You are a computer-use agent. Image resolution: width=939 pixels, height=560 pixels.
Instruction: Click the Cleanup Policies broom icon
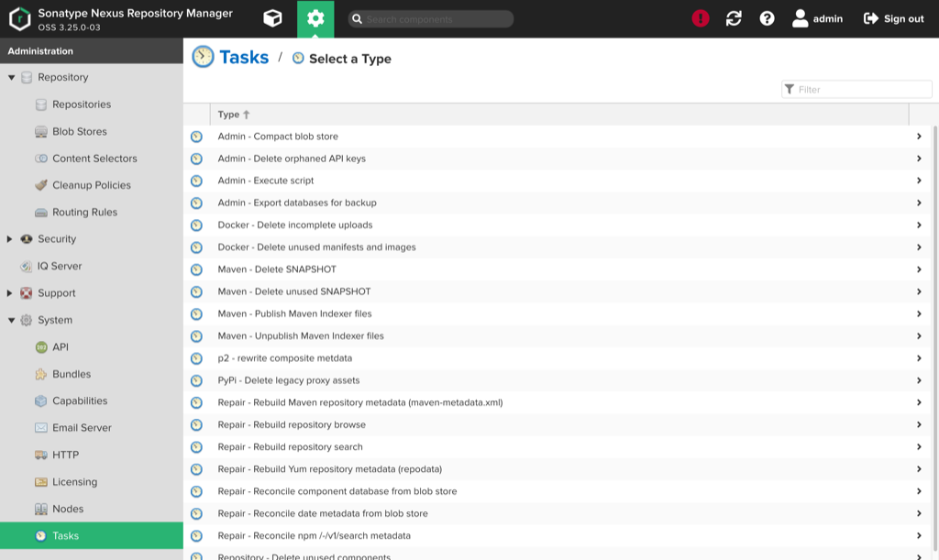(40, 185)
